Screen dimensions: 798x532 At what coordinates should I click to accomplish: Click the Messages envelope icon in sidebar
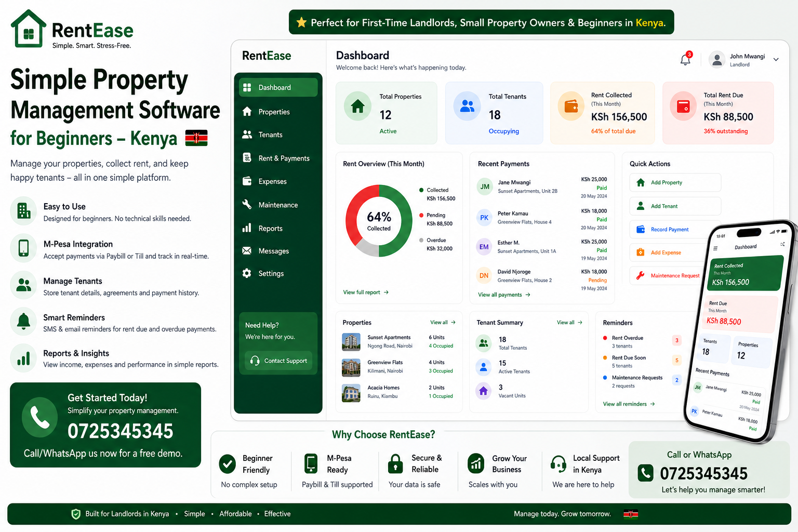[247, 251]
